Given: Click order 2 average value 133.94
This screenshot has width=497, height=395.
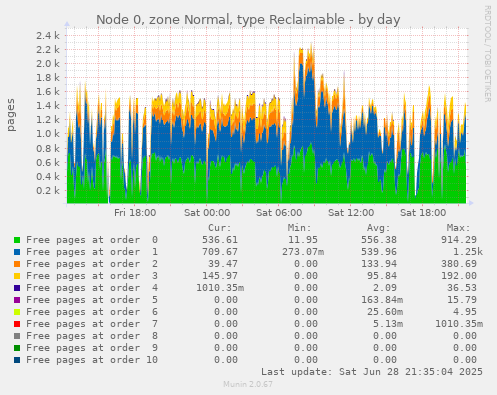Looking at the screenshot, I should pyautogui.click(x=379, y=264).
